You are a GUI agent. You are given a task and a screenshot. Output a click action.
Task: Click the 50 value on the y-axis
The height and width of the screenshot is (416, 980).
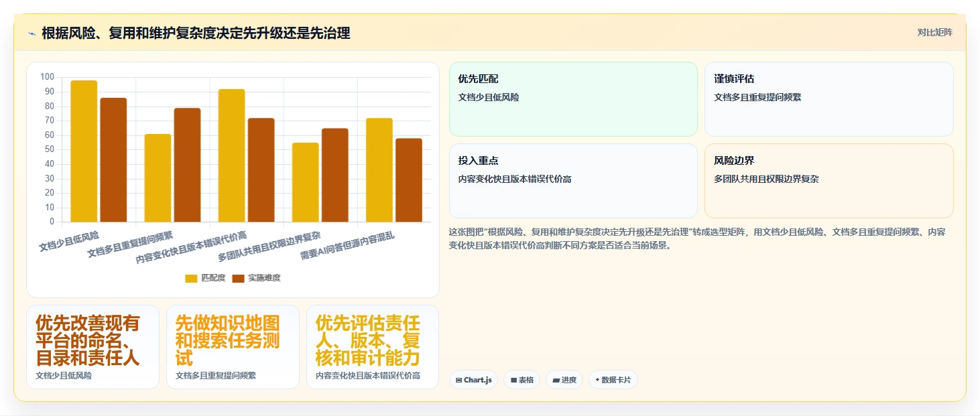click(50, 149)
